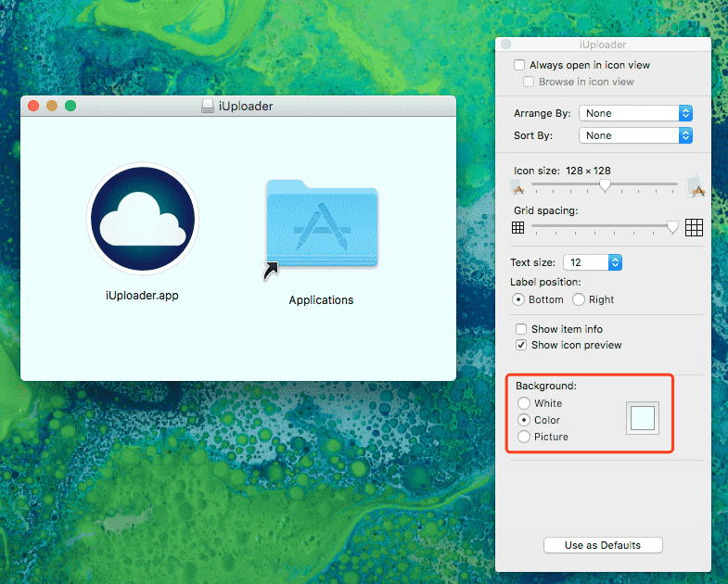
Task: Choose Picture background option
Action: 524,437
